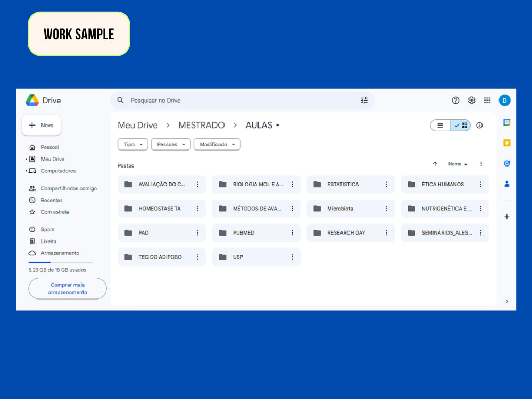Screen dimensions: 532x399
Task: Open more actions for AVALIAÇÃO DO C... folder
Action: click(x=197, y=184)
